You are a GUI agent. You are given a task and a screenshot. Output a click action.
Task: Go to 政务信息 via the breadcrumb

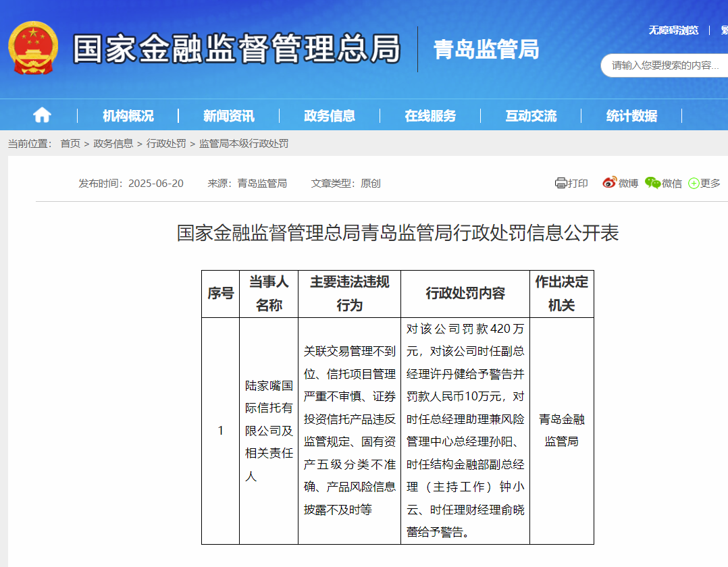[113, 144]
